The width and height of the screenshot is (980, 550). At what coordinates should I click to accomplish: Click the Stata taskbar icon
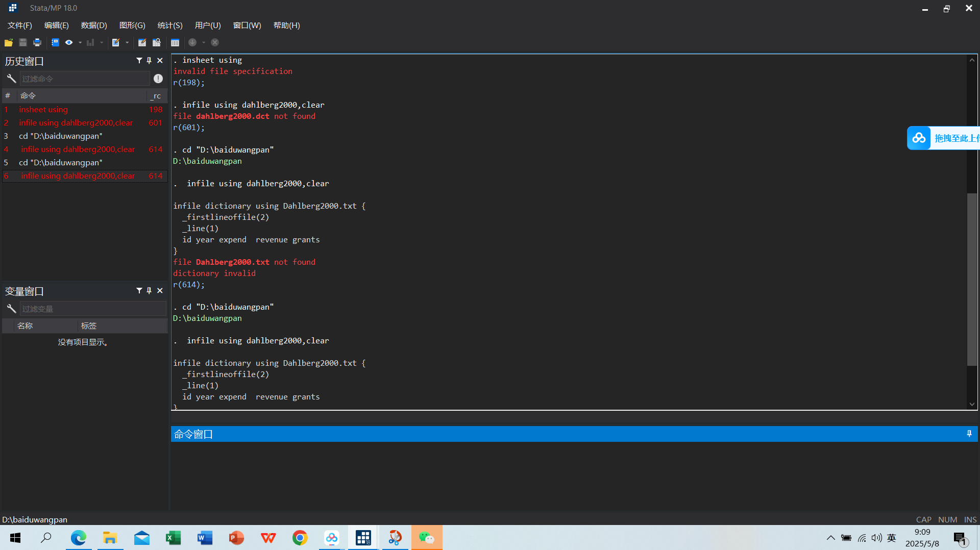pos(363,538)
